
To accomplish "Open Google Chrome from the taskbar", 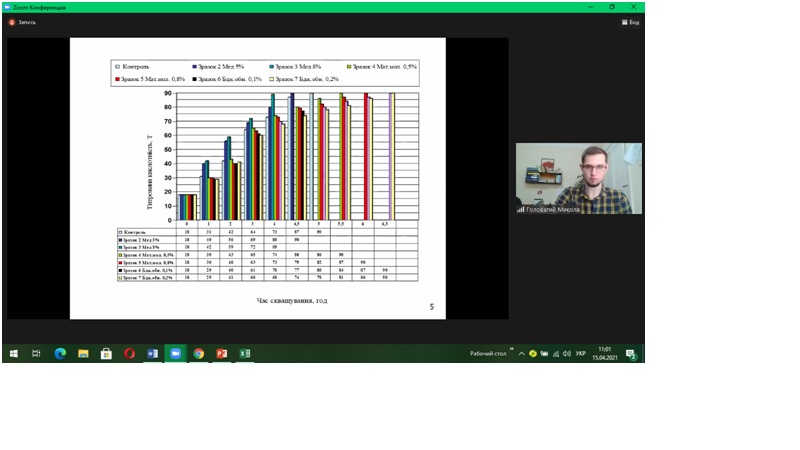I will tap(198, 354).
